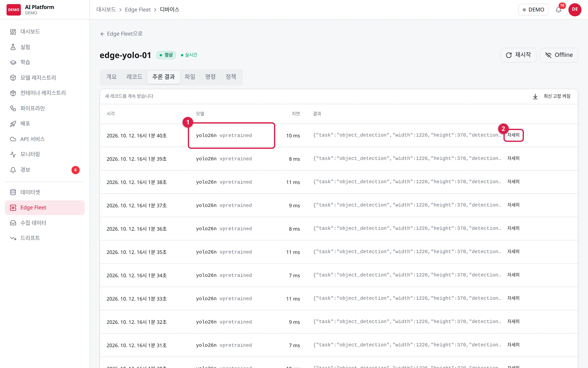Open the 배포 rocket icon
The image size is (588, 368).
pyautogui.click(x=13, y=124)
